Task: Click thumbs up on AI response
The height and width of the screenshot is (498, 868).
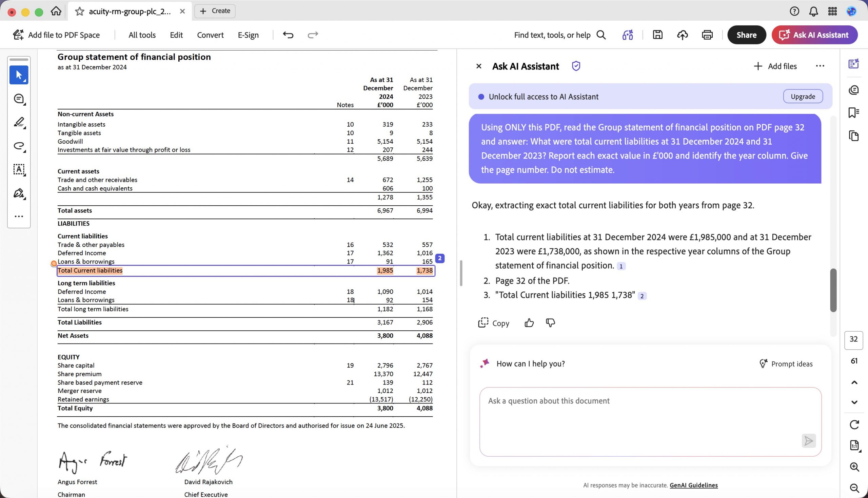Action: click(x=529, y=323)
